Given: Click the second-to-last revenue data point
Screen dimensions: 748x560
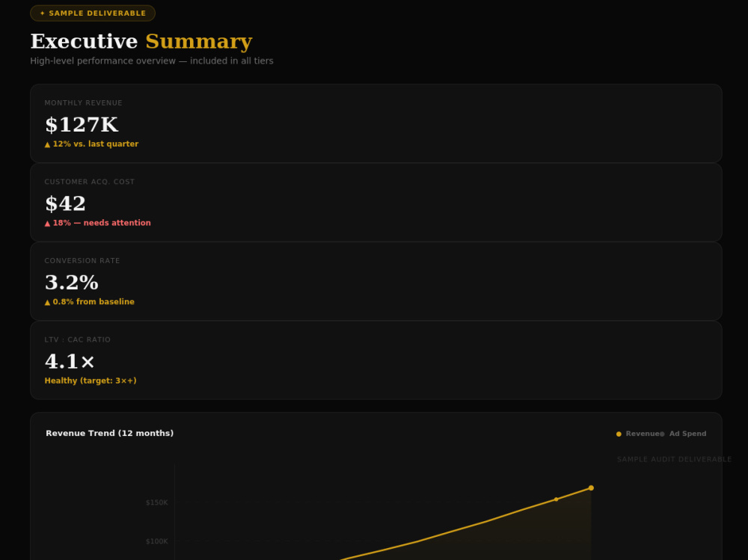Looking at the screenshot, I should (x=557, y=499).
